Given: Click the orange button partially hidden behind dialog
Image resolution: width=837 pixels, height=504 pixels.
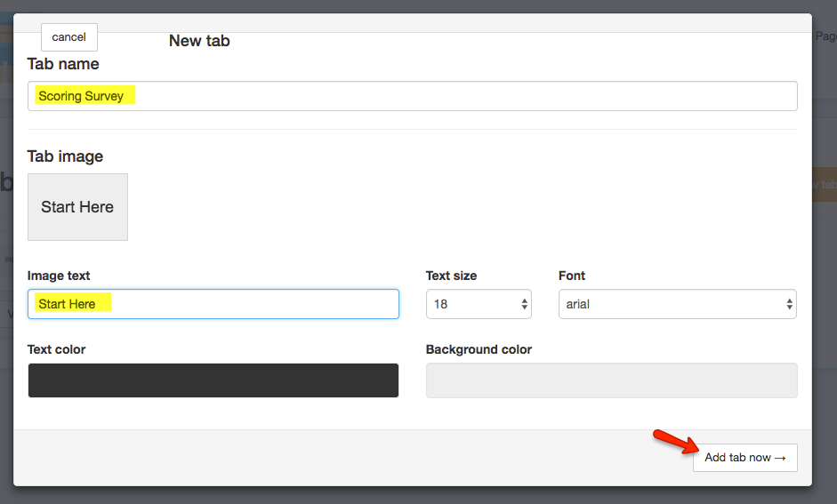Looking at the screenshot, I should 824,185.
